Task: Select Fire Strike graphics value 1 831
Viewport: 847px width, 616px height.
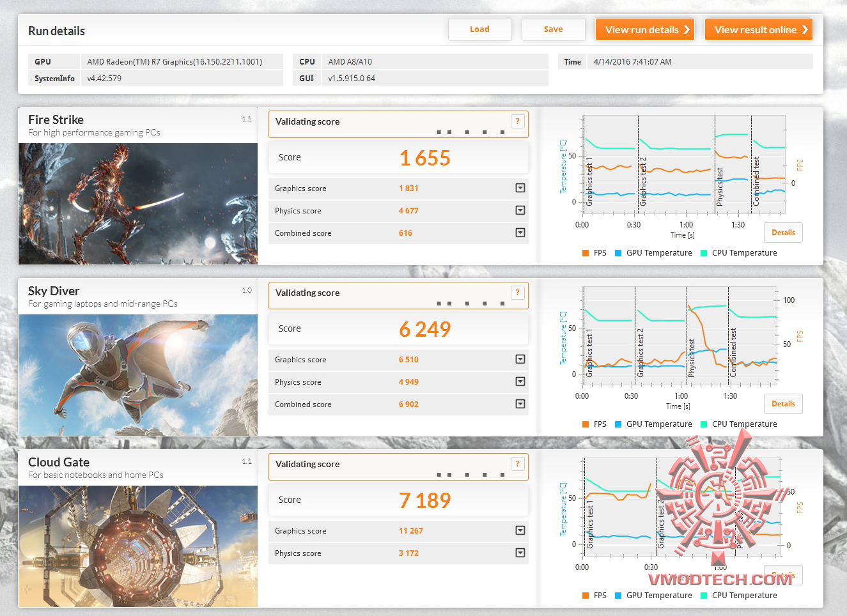Action: point(408,189)
